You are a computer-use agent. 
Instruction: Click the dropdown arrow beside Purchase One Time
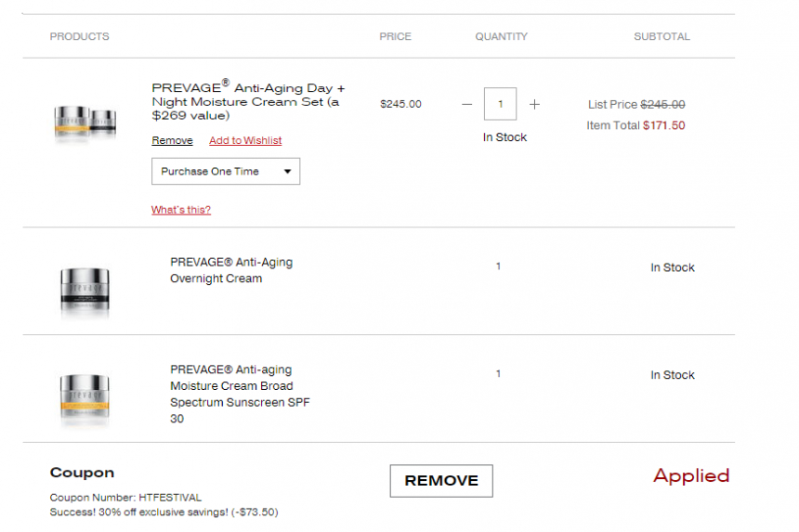[x=287, y=172]
